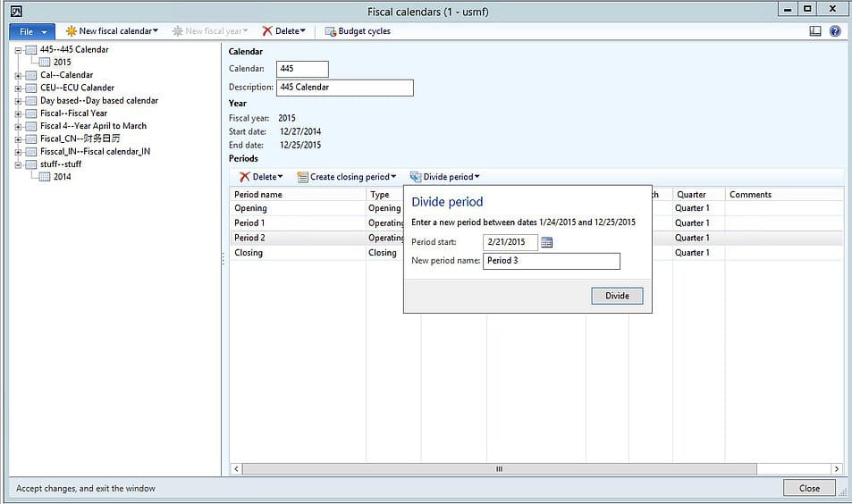Screen dimensions: 852x504
Task: Click the Create closing period icon
Action: (x=303, y=177)
